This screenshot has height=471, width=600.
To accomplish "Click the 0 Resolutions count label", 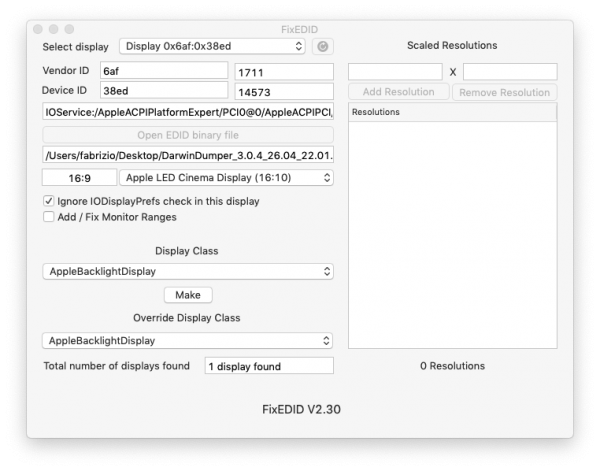I will [x=452, y=366].
